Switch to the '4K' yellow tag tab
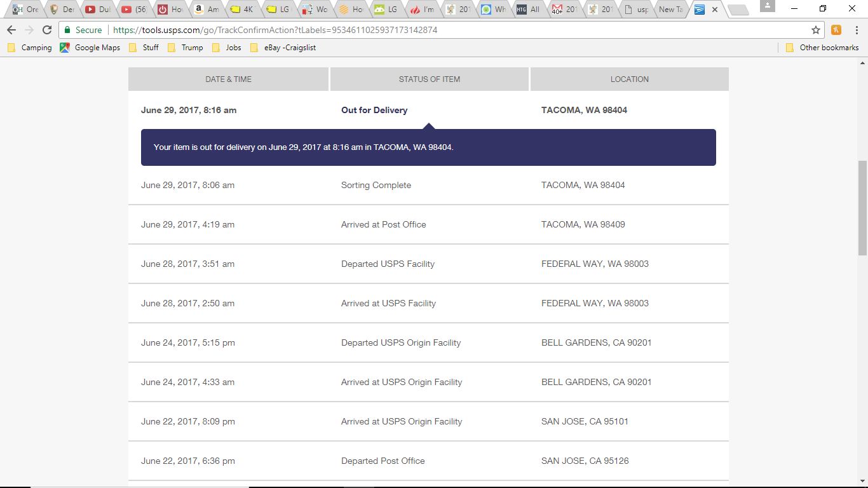 pyautogui.click(x=243, y=10)
